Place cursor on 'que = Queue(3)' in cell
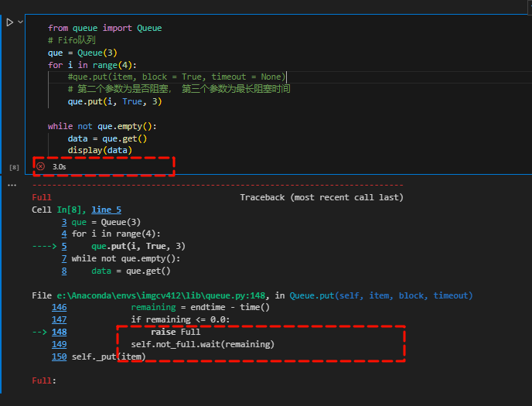The image size is (532, 406). 83,53
